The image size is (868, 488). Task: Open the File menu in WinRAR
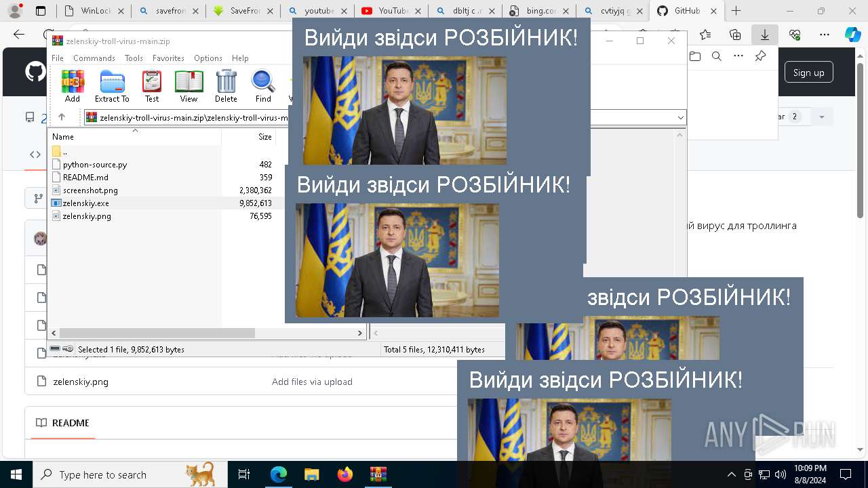58,58
